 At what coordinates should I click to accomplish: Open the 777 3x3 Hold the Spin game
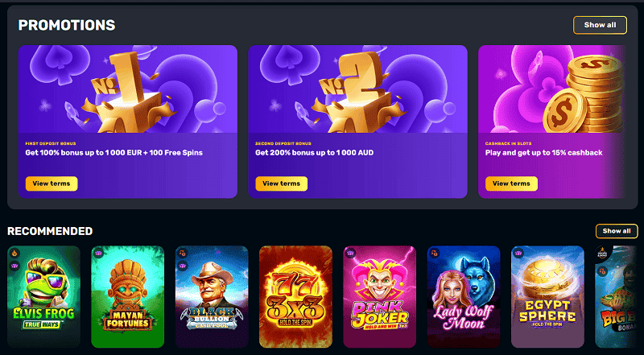coord(295,297)
